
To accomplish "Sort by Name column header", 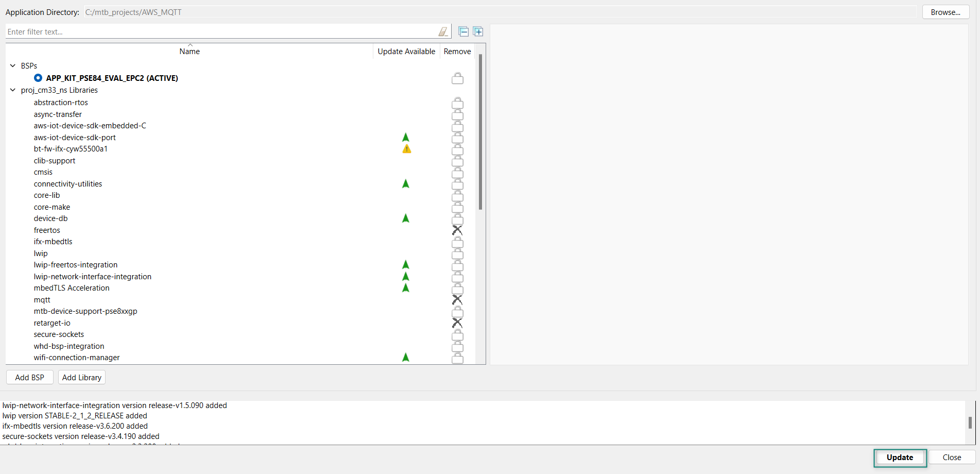I will [x=190, y=52].
